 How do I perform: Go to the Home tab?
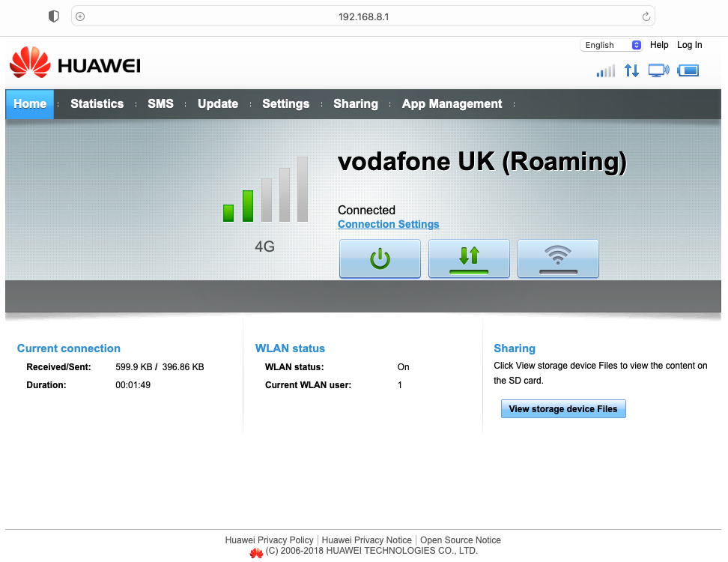click(x=30, y=104)
